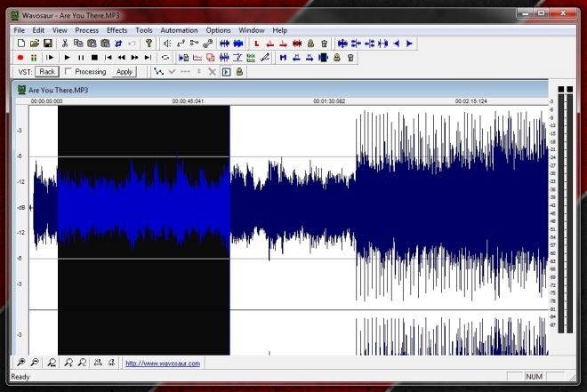Image resolution: width=587 pixels, height=392 pixels.
Task: Click the solid blue right triangle icon
Action: [409, 44]
